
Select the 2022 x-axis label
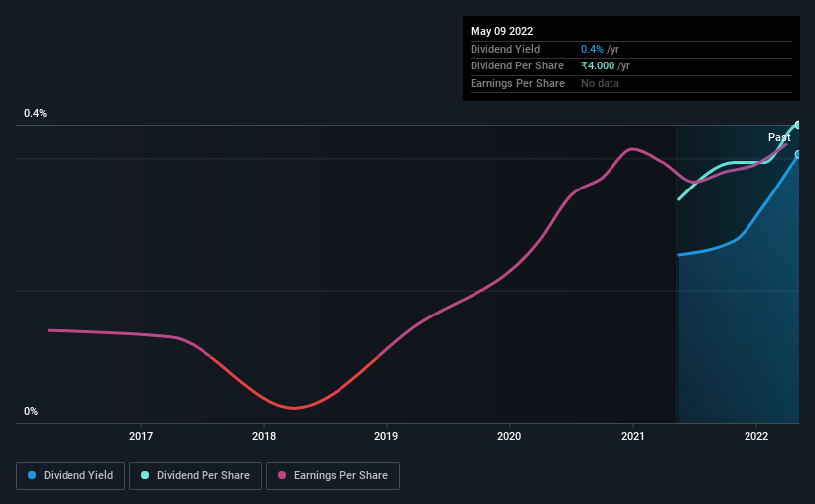[756, 436]
